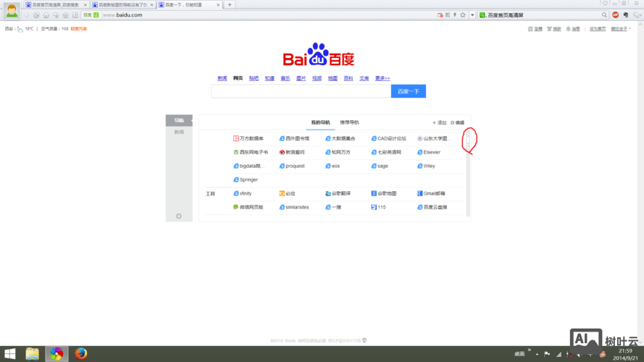Select 新闻 in left sidebar
The image size is (644, 362).
[x=179, y=132]
